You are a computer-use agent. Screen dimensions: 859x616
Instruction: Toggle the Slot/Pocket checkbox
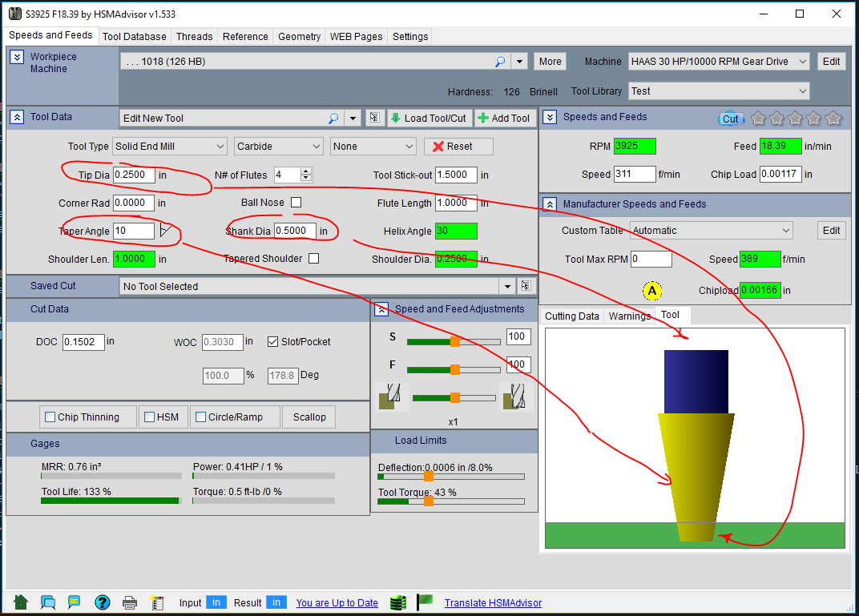coord(272,341)
